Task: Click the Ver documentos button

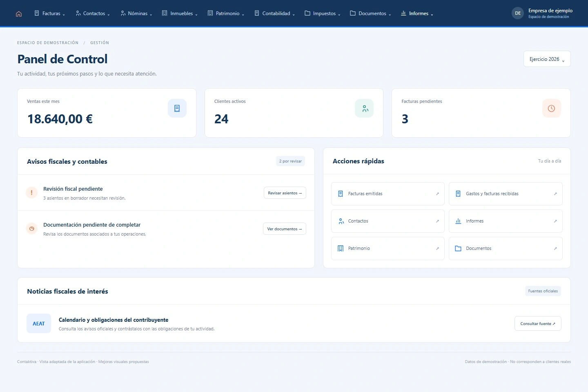Action: click(285, 229)
